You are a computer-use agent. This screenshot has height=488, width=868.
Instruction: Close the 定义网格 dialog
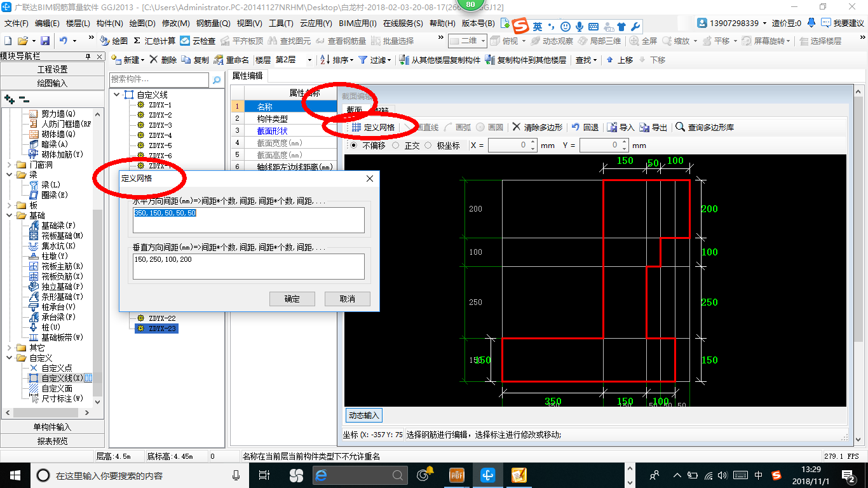pyautogui.click(x=370, y=179)
